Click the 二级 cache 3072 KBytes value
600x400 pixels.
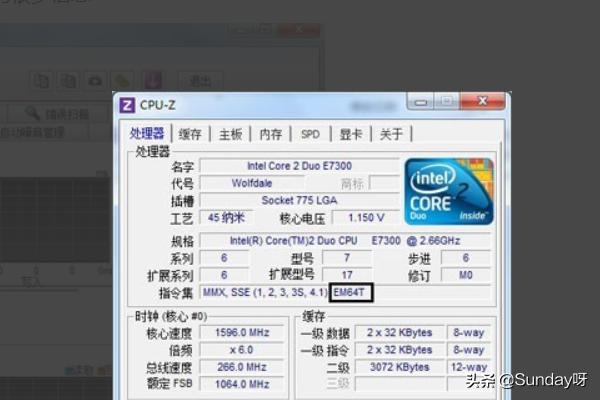coord(399,367)
